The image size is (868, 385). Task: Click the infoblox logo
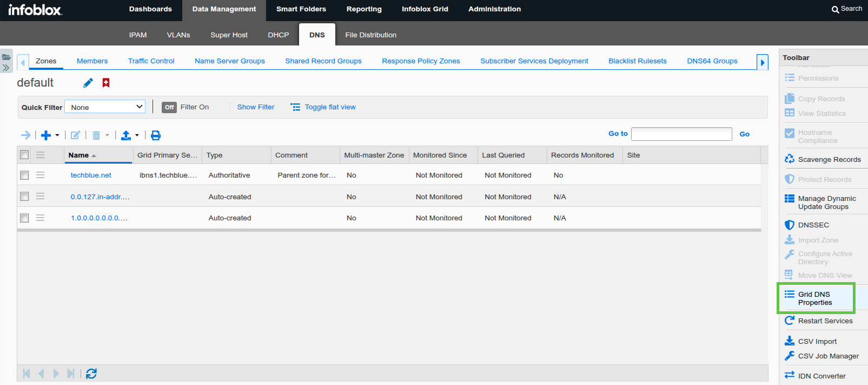(x=35, y=9)
